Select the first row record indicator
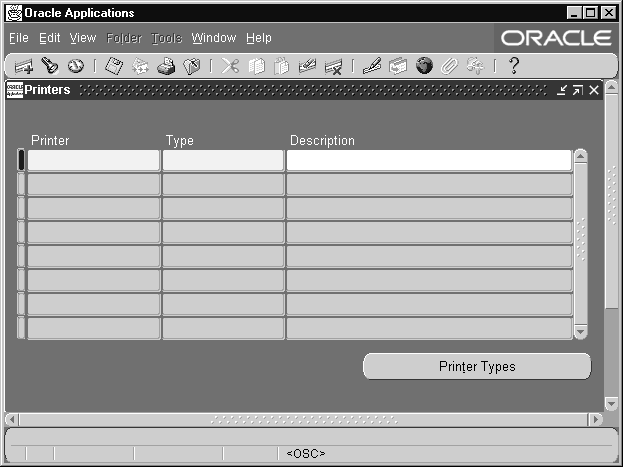Screen dimensions: 625x470 [x=21, y=160]
